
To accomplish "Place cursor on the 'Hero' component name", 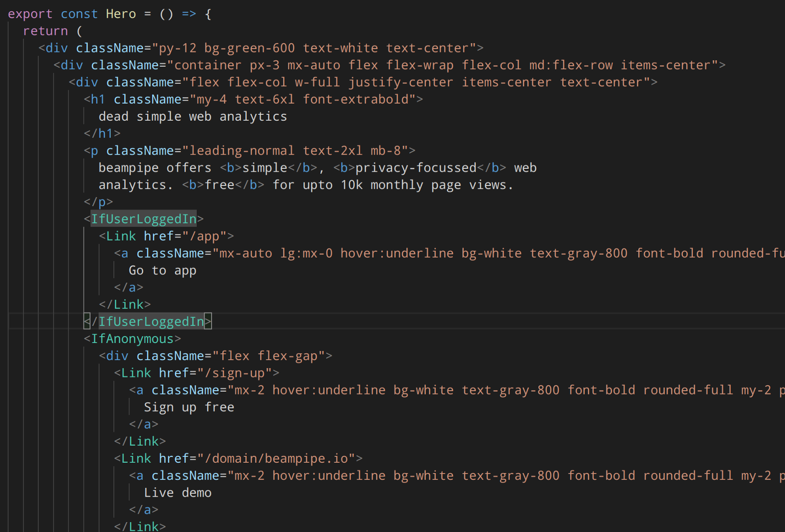I will point(121,14).
